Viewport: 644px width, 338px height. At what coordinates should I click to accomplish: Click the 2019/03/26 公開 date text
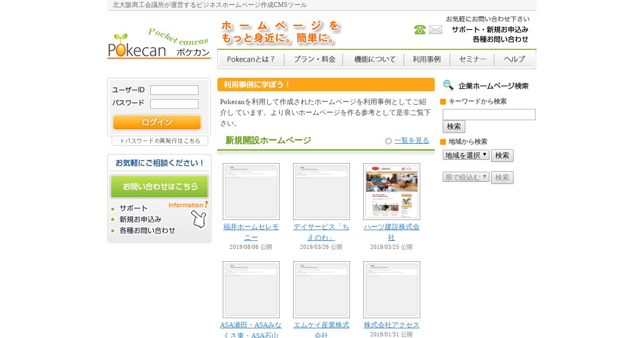tap(321, 247)
